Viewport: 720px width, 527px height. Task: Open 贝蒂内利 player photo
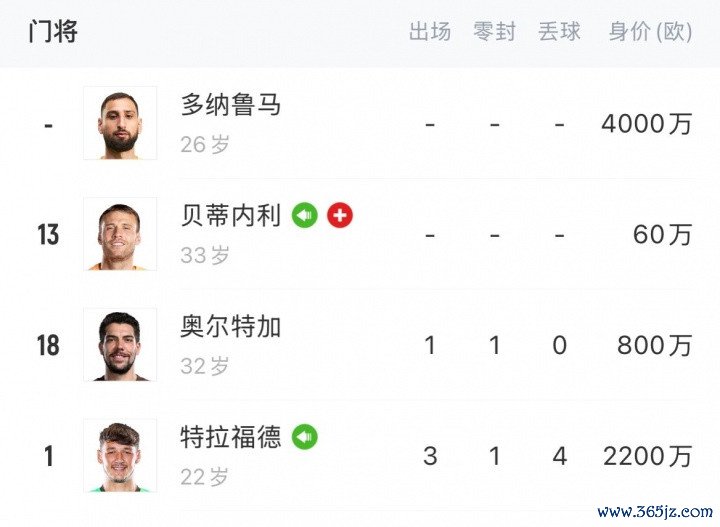(120, 234)
